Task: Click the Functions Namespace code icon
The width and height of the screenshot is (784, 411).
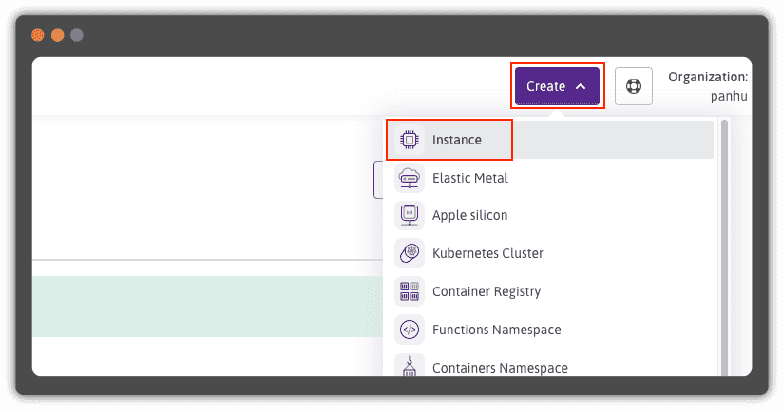Action: coord(409,329)
